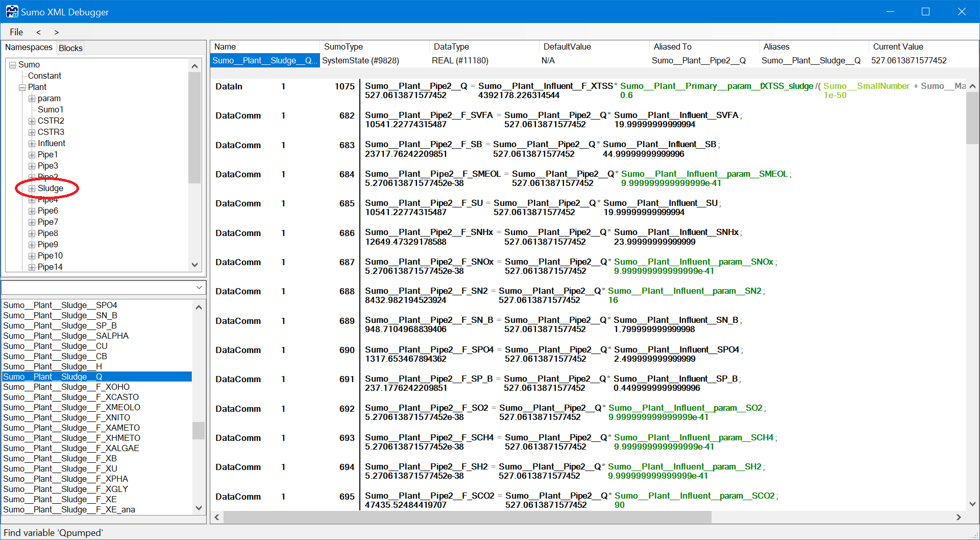The width and height of the screenshot is (980, 540).
Task: Expand the CSTR2 tree node
Action: click(32, 121)
